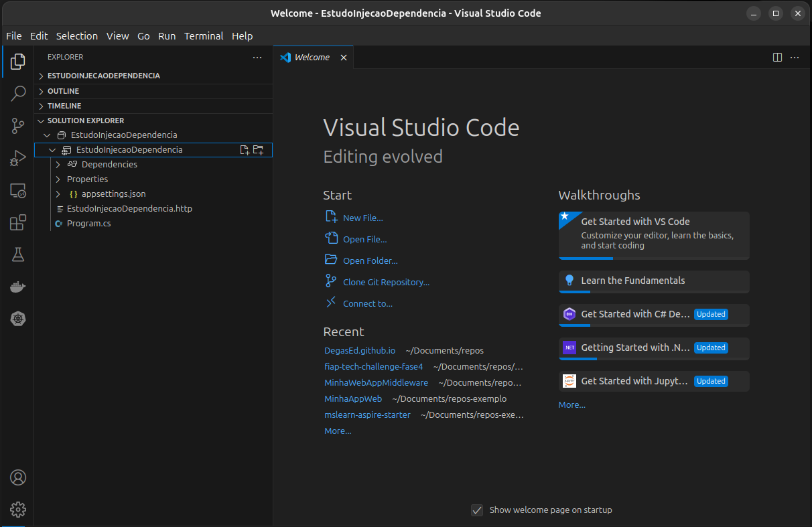This screenshot has height=527, width=812.
Task: Open the Source Control view icon
Action: tap(18, 125)
